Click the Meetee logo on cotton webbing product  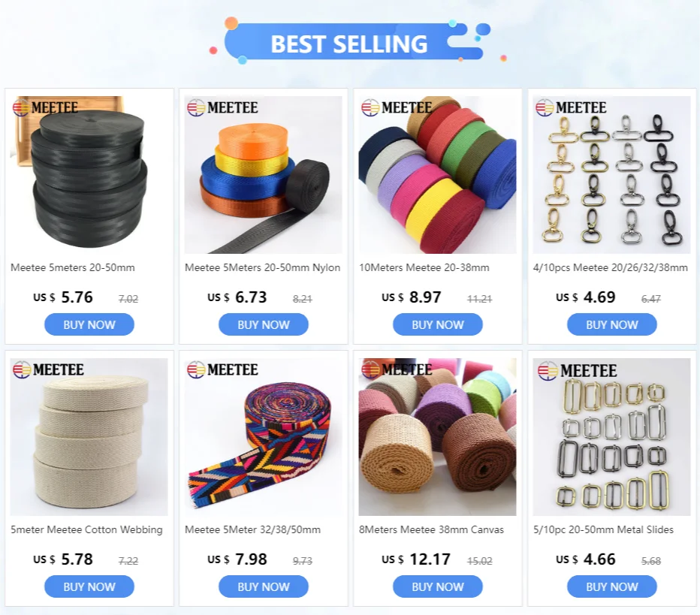[48, 370]
